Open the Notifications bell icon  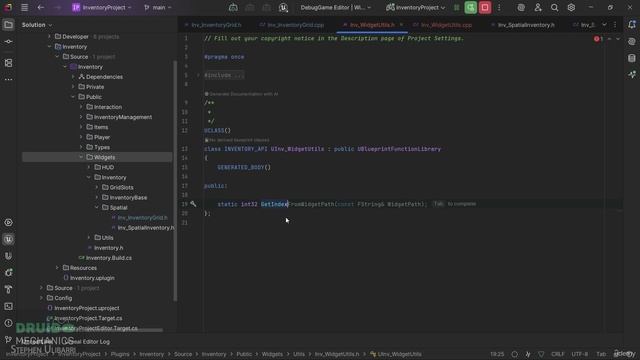tap(632, 24)
